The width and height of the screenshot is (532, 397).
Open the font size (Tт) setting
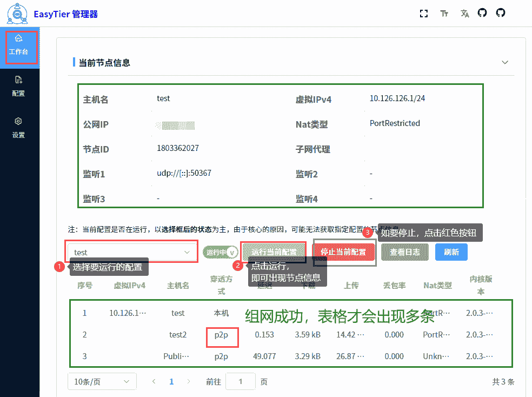point(444,14)
